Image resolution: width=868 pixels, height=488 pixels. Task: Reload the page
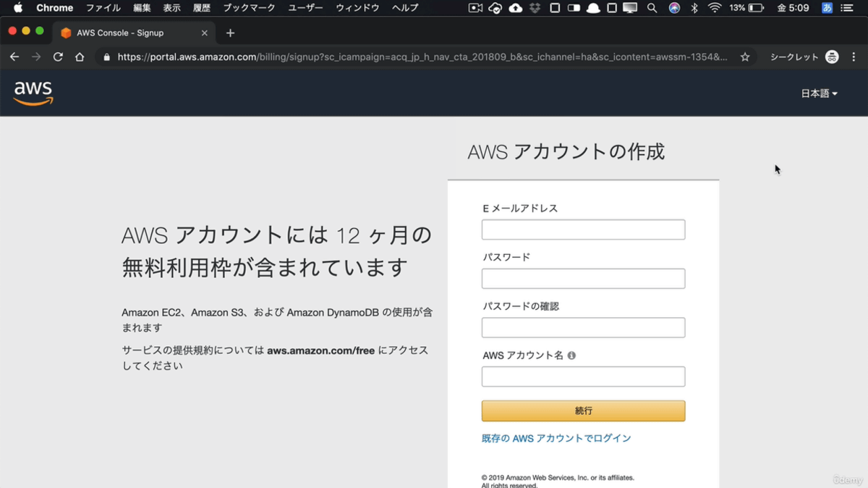[58, 56]
